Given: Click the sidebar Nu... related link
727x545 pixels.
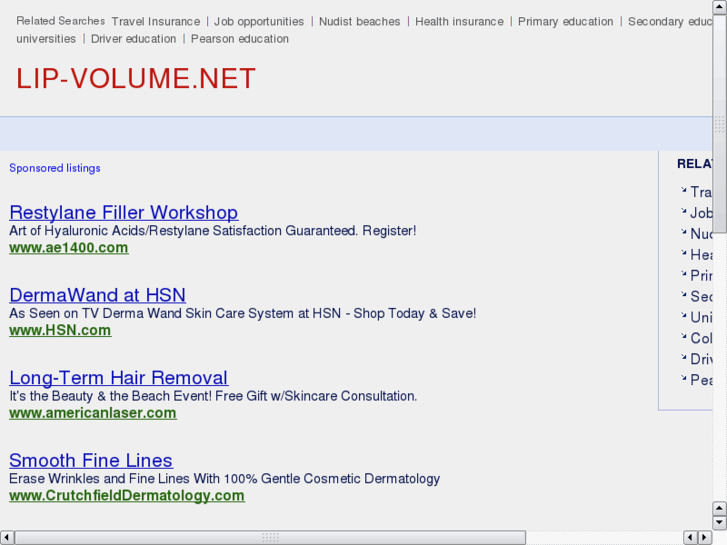Looking at the screenshot, I should click(701, 233).
